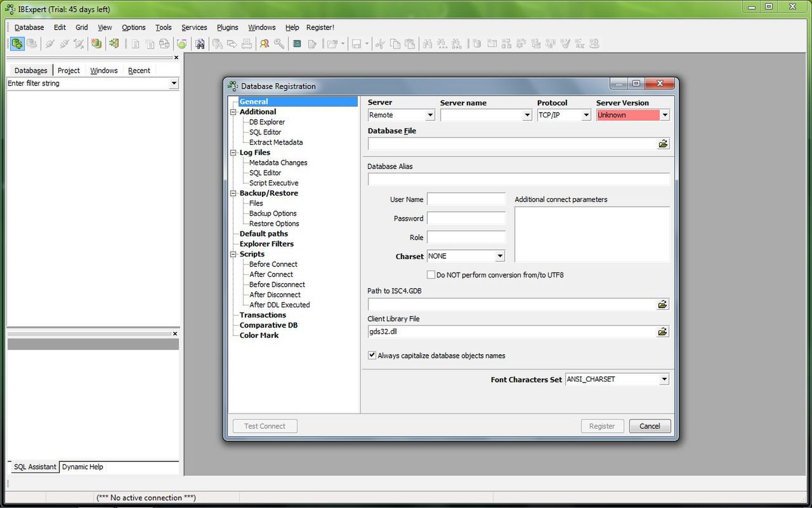Image resolution: width=812 pixels, height=508 pixels.
Task: Collapse the Additional tree node
Action: 233,112
